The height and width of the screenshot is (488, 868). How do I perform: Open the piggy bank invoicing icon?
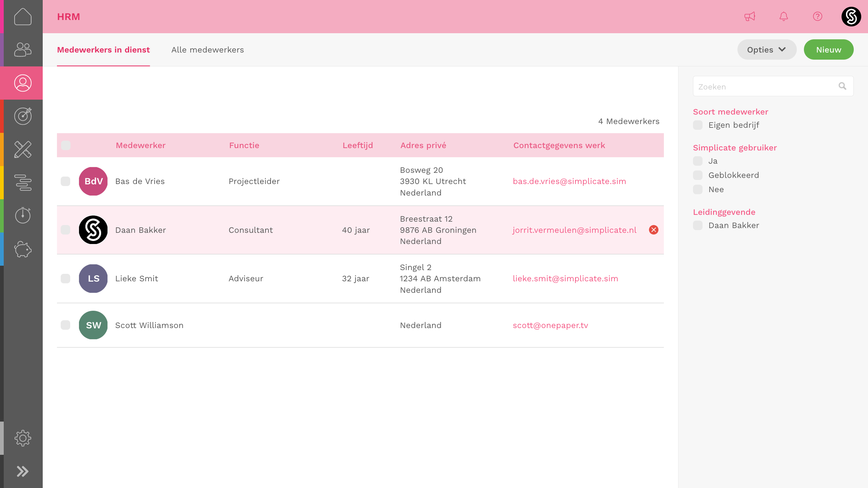23,249
